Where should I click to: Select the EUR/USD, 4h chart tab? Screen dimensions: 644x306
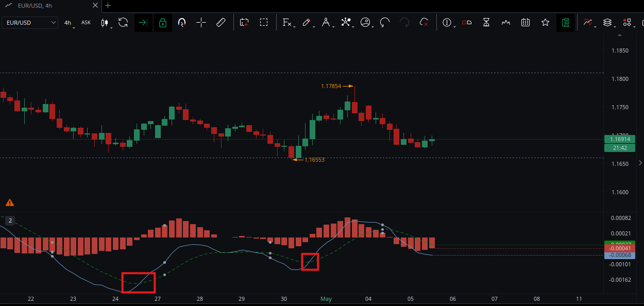click(50, 6)
